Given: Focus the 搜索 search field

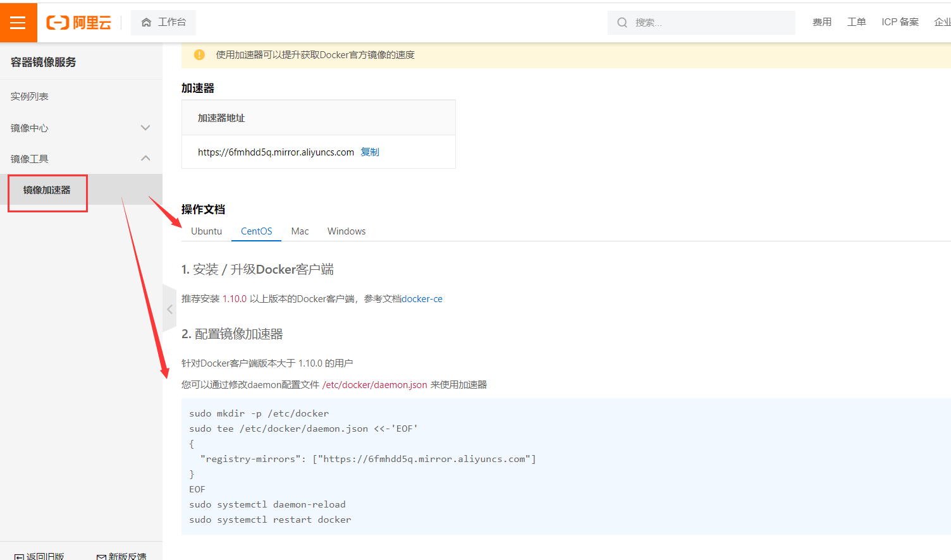Looking at the screenshot, I should click(701, 23).
